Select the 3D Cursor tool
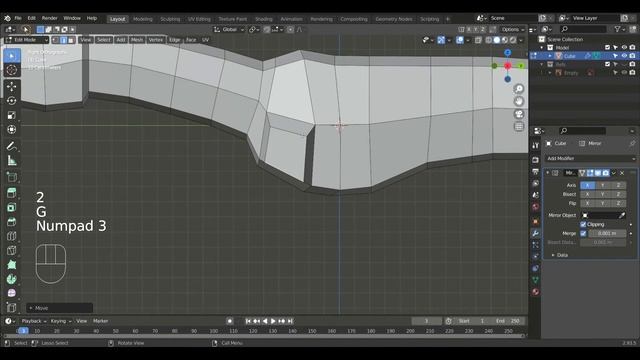This screenshot has width=640, height=360. pyautogui.click(x=11, y=70)
